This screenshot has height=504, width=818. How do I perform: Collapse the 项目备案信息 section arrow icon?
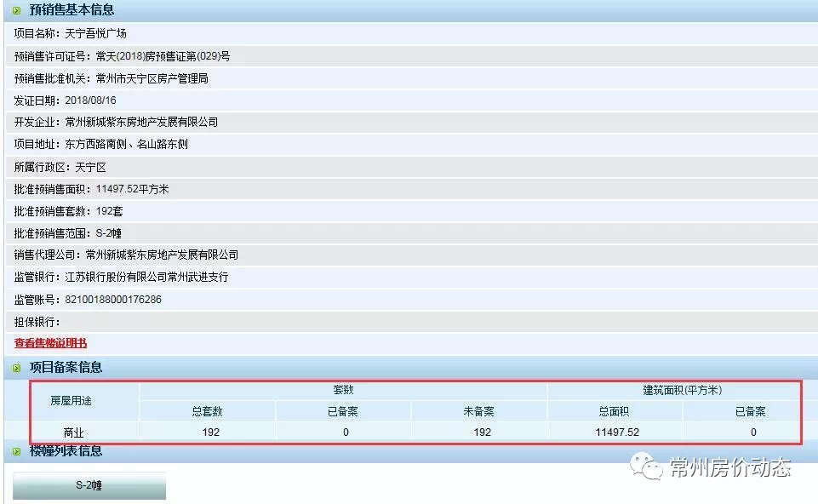pos(17,368)
